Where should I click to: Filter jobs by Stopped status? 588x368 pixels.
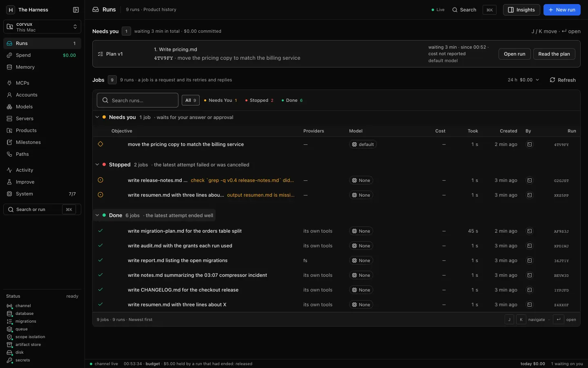pyautogui.click(x=259, y=100)
